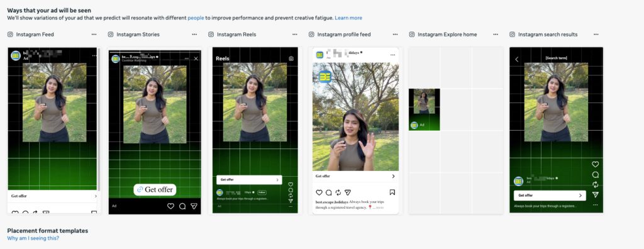Click the people link in the description
Screen dimensions: 644x249
196,18
